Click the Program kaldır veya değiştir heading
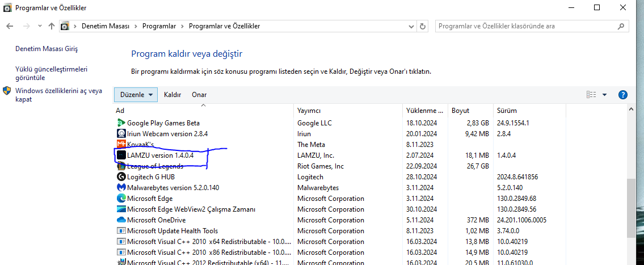The height and width of the screenshot is (265, 644). pyautogui.click(x=187, y=53)
